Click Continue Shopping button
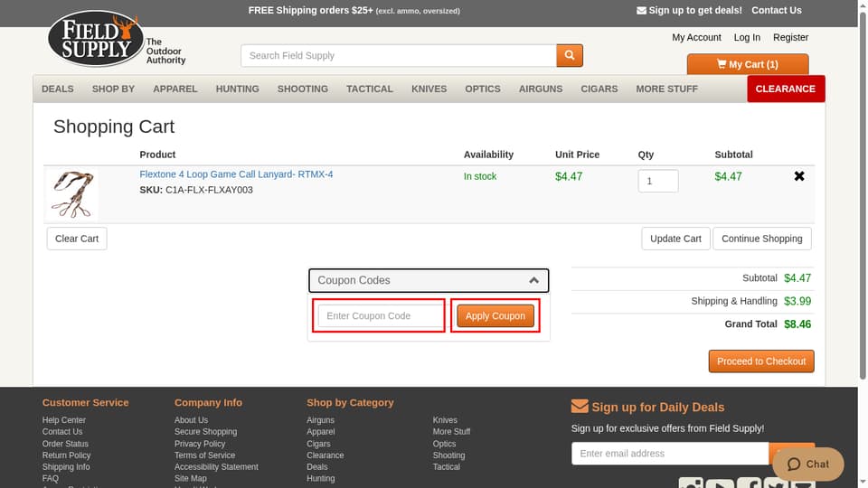The height and width of the screenshot is (488, 868). coord(761,239)
